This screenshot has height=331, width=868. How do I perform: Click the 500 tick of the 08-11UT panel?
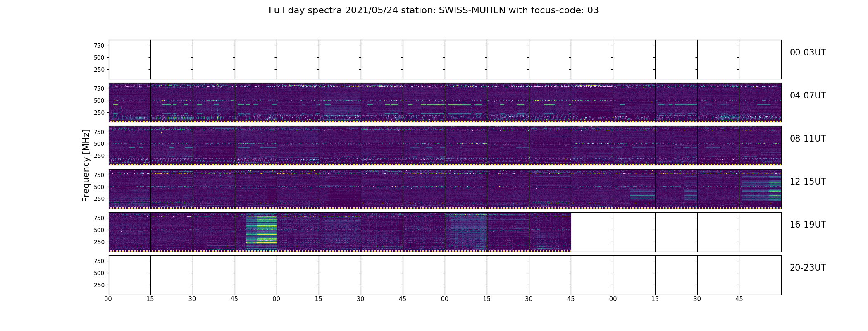(x=99, y=144)
